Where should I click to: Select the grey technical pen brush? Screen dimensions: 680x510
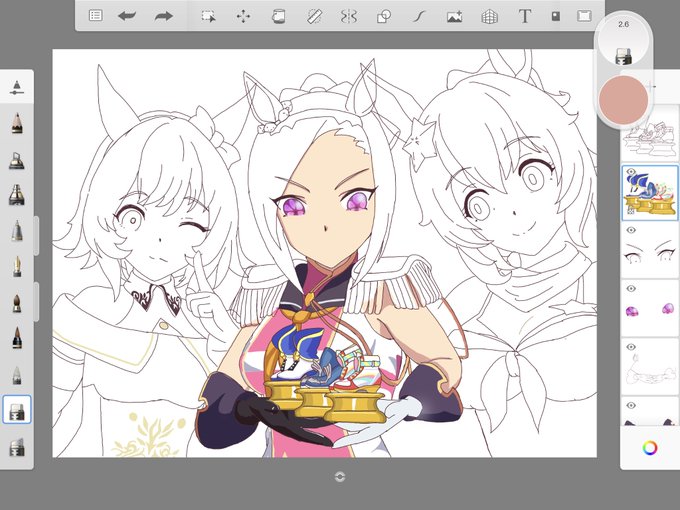click(16, 230)
